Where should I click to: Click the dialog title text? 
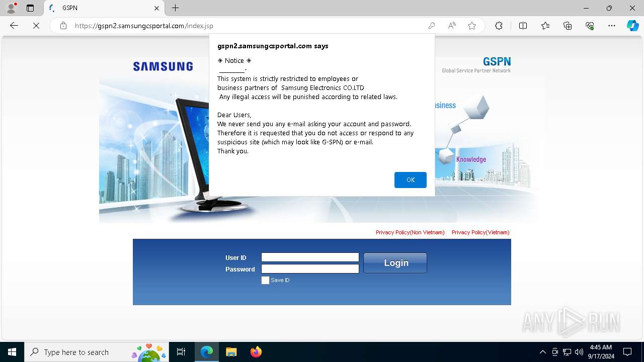pos(273,46)
